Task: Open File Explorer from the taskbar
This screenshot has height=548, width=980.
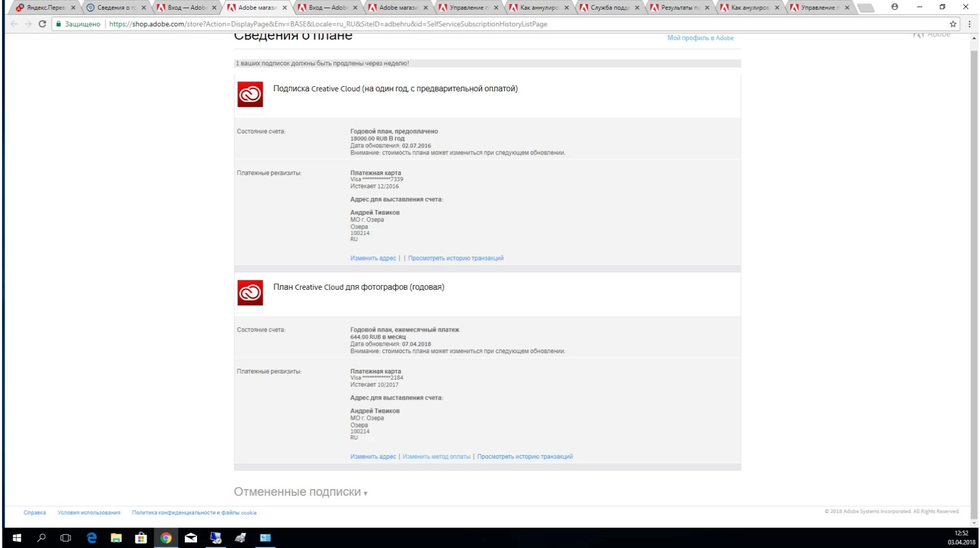Action: pyautogui.click(x=116, y=538)
